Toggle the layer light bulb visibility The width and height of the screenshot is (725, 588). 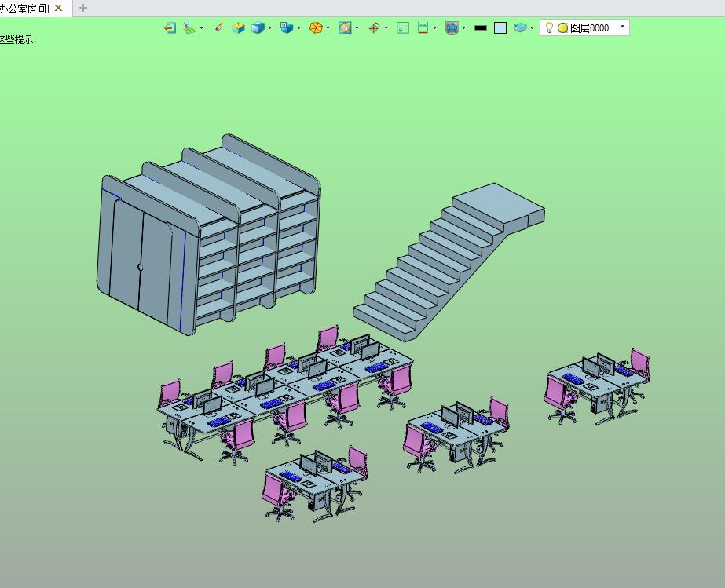point(550,27)
